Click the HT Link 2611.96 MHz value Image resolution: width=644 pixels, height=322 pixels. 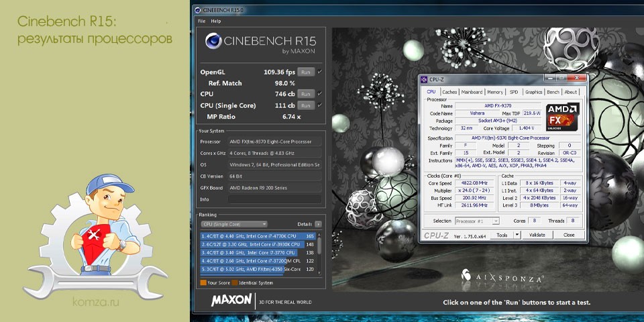(475, 205)
